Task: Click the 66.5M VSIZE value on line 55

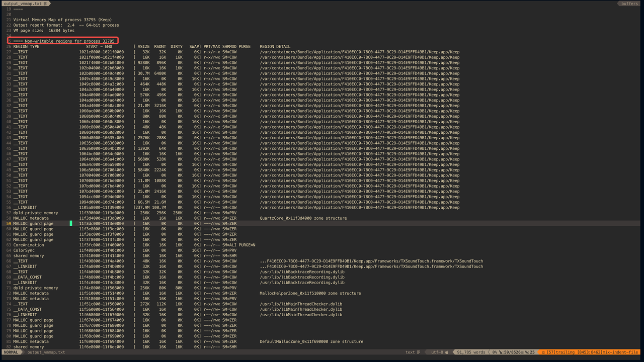Action: point(143,202)
